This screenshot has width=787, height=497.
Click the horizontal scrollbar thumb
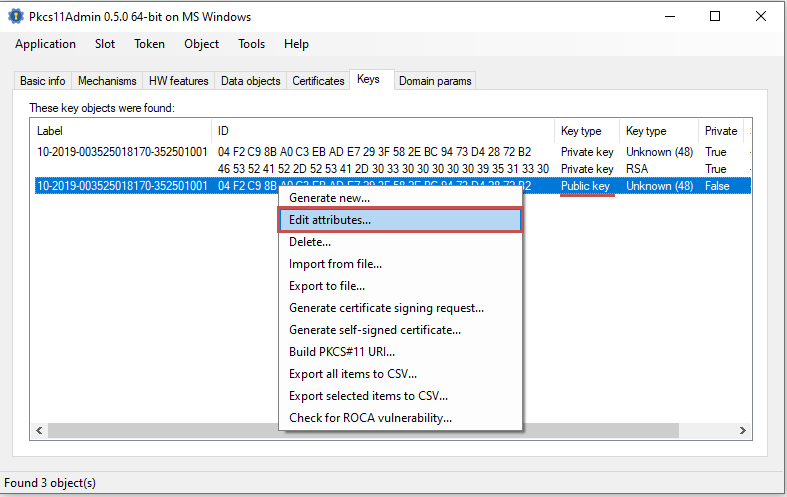click(x=363, y=431)
